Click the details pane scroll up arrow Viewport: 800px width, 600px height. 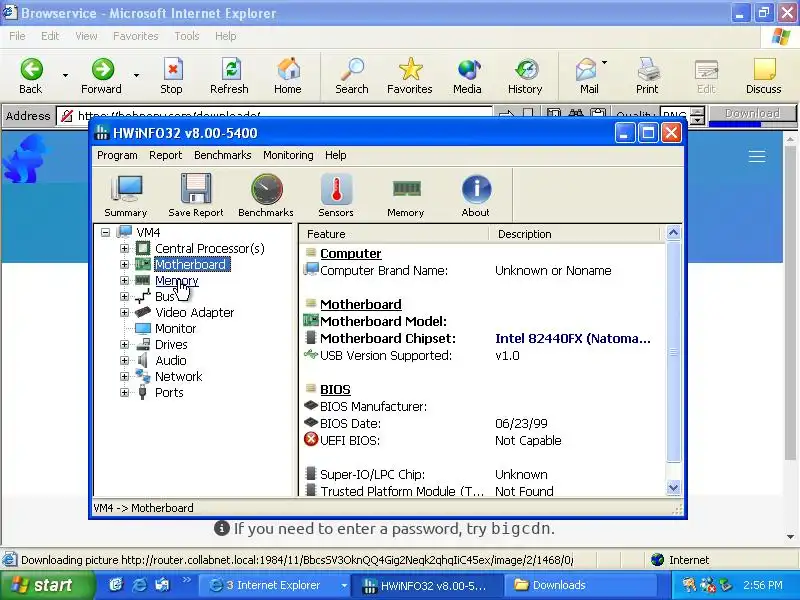[673, 233]
